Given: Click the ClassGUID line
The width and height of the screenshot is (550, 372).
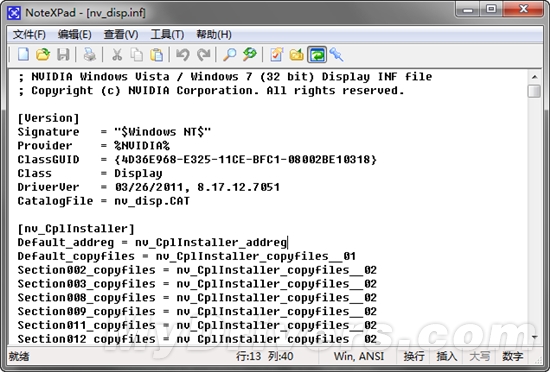Looking at the screenshot, I should point(197,160).
